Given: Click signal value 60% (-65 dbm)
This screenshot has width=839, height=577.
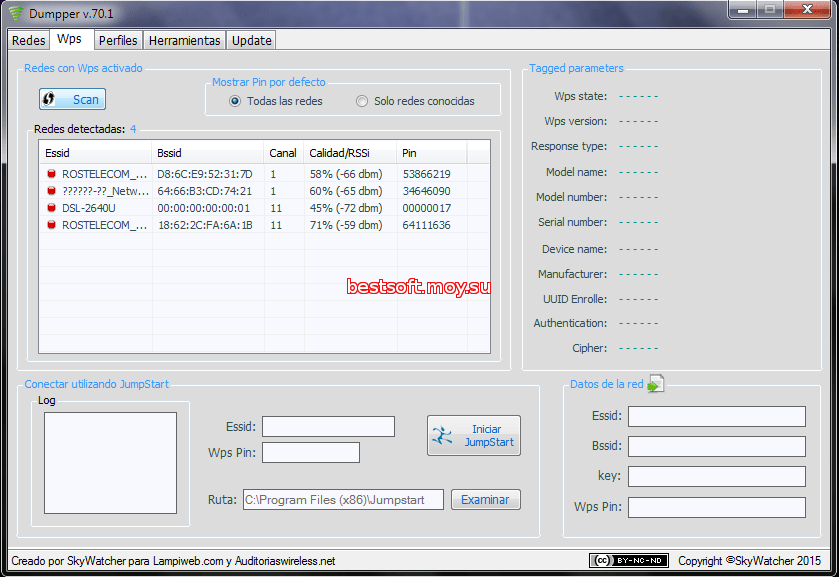Looking at the screenshot, I should [346, 191].
